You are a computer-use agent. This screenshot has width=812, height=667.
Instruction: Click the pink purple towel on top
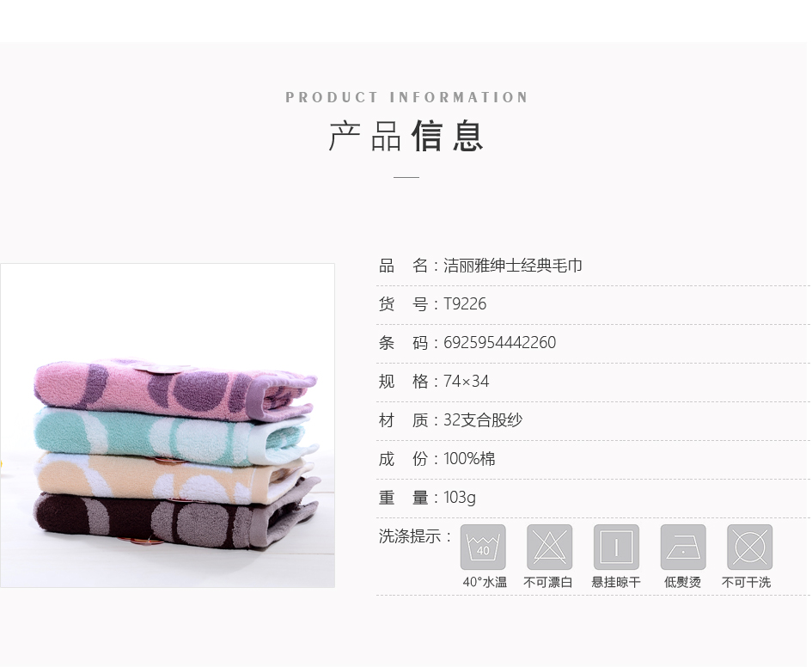(174, 388)
